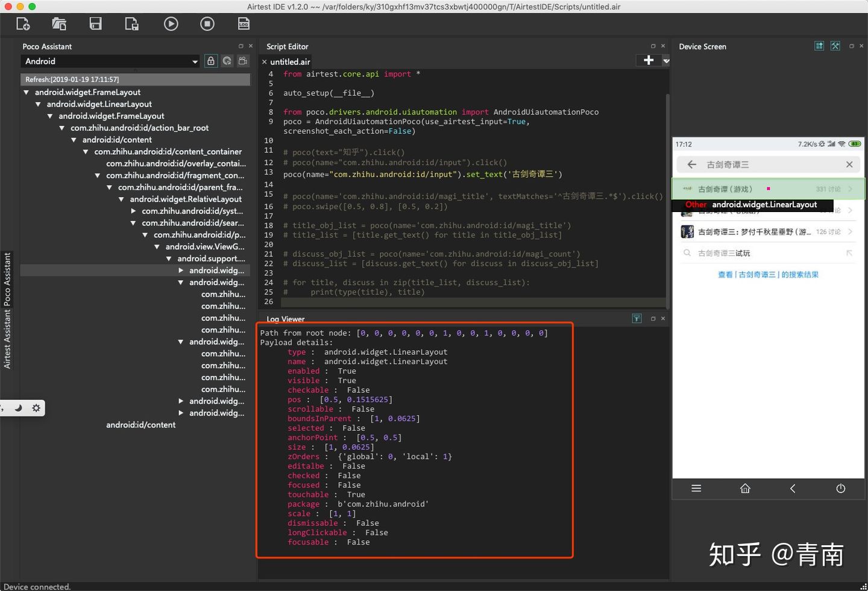This screenshot has height=591, width=868.
Task: Float the Device Screen panel
Action: coord(851,46)
